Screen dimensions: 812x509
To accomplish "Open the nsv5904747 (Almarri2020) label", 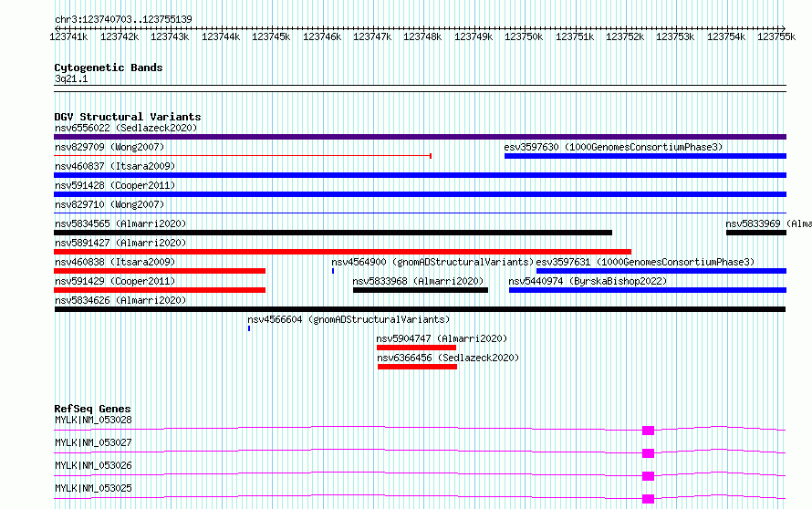I will click(x=442, y=338).
